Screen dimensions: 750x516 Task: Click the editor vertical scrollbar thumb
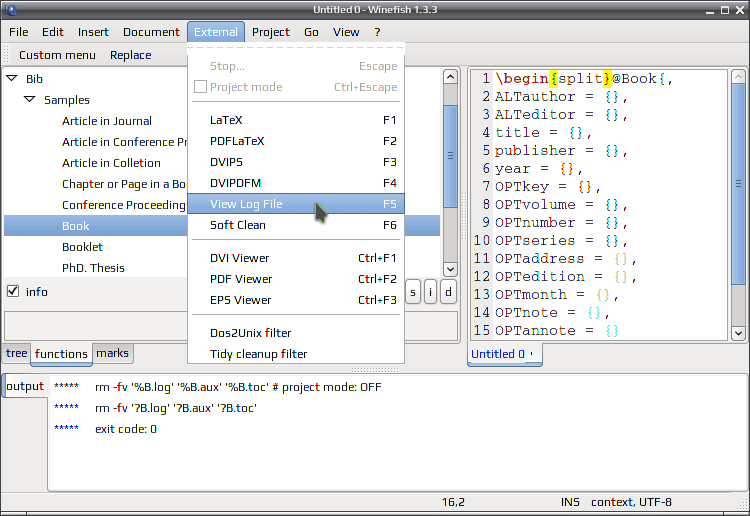coord(738,184)
